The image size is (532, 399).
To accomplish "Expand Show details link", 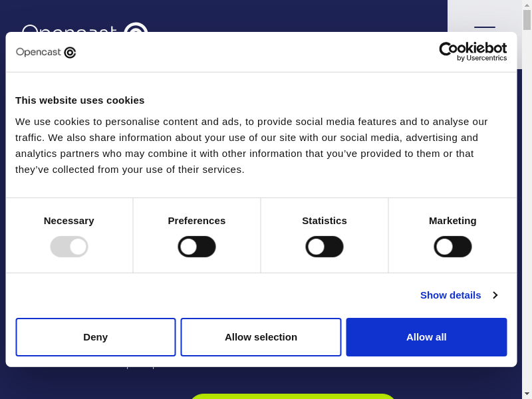I will coord(450,295).
